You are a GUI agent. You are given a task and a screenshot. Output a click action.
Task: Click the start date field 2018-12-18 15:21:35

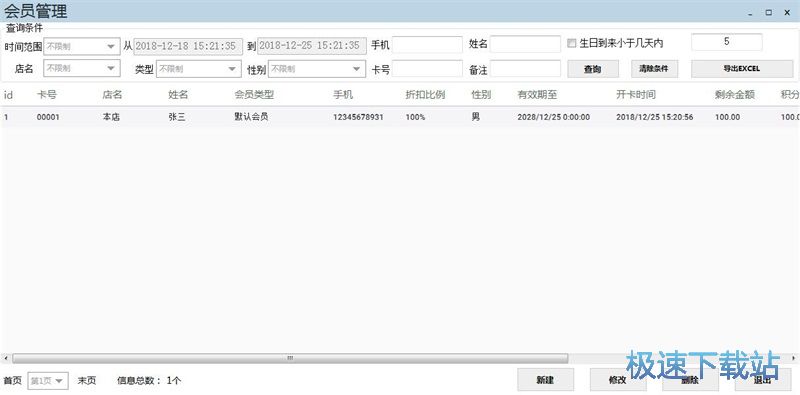188,46
